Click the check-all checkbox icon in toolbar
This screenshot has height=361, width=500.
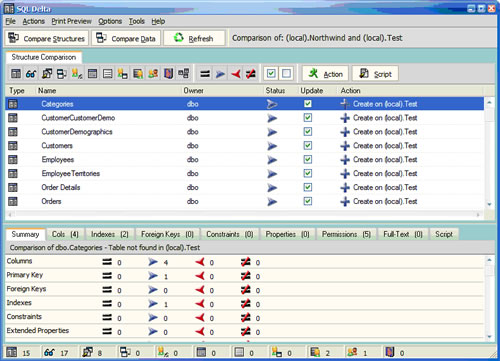[271, 74]
